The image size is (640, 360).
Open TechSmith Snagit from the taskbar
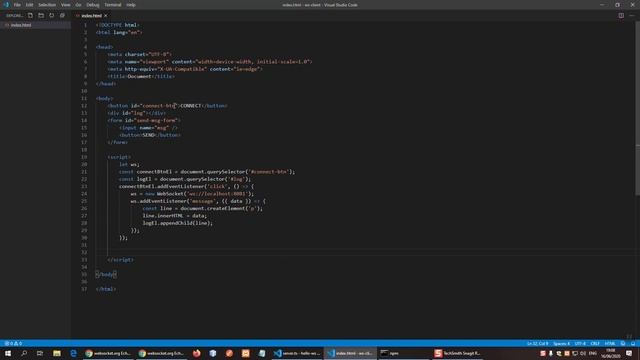[x=457, y=353]
